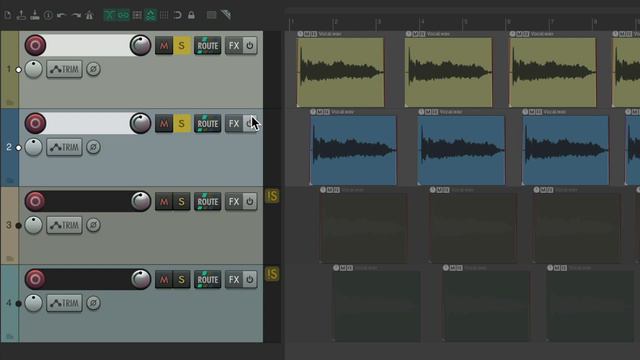Open ROUTE for track 4
Viewport: 640px width, 360px height.
coord(207,280)
